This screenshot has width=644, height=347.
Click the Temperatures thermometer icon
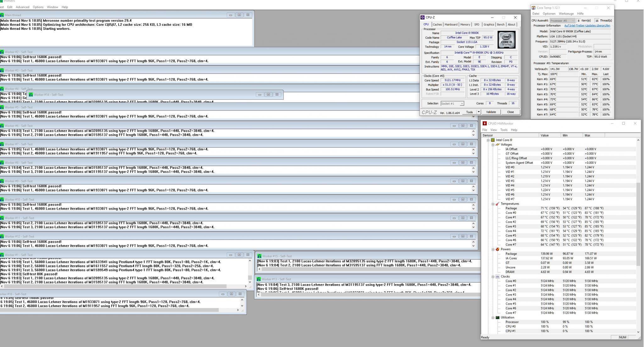point(497,204)
